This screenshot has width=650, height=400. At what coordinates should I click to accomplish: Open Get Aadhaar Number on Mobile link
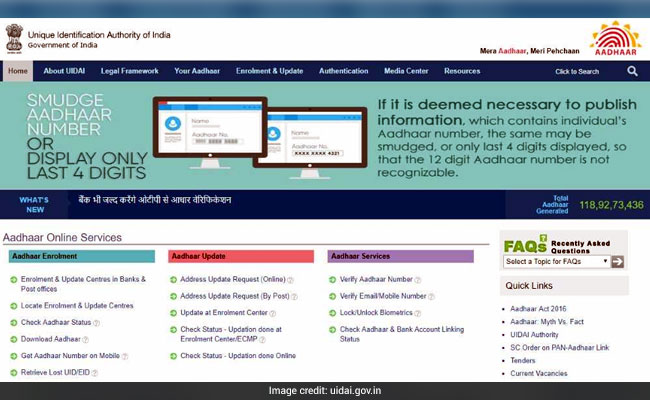(x=70, y=356)
